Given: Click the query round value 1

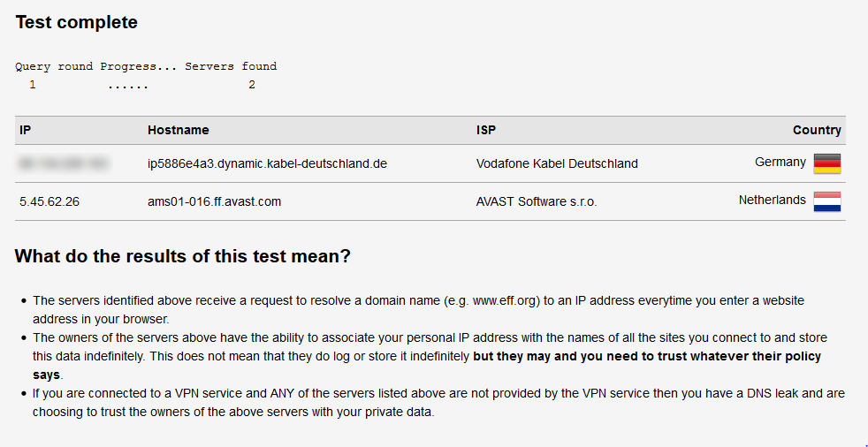Looking at the screenshot, I should click(33, 85).
